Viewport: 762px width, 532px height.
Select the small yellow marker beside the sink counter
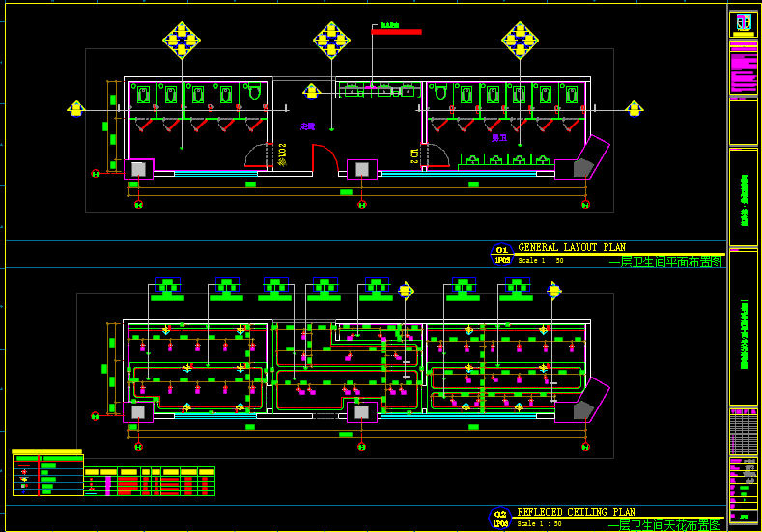tap(312, 92)
